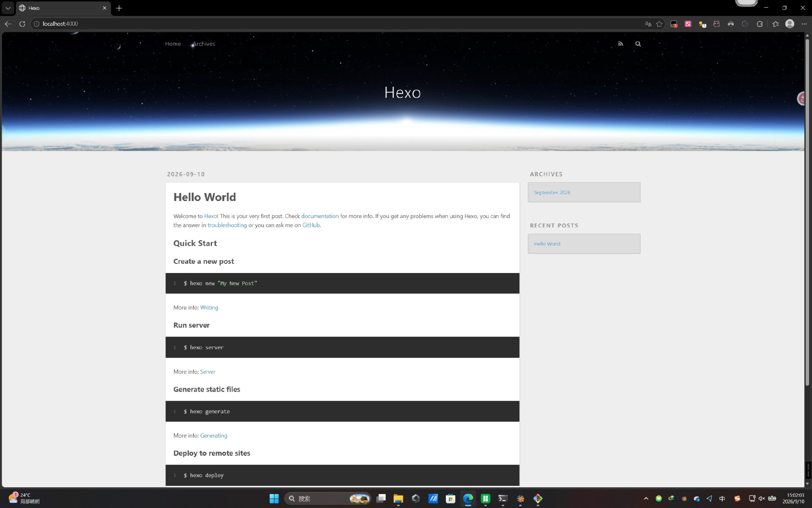This screenshot has width=812, height=508.
Task: Follow the GitHub link in the post
Action: pyautogui.click(x=311, y=225)
